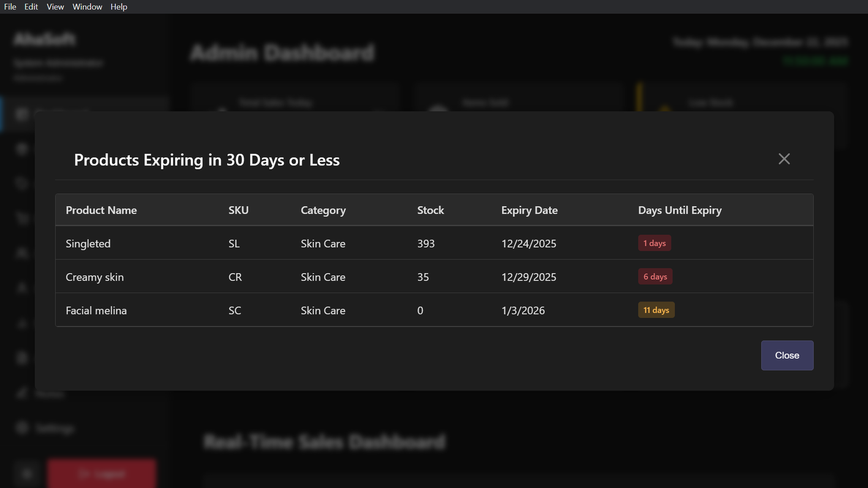
Task: Click the Stock column header
Action: point(430,210)
